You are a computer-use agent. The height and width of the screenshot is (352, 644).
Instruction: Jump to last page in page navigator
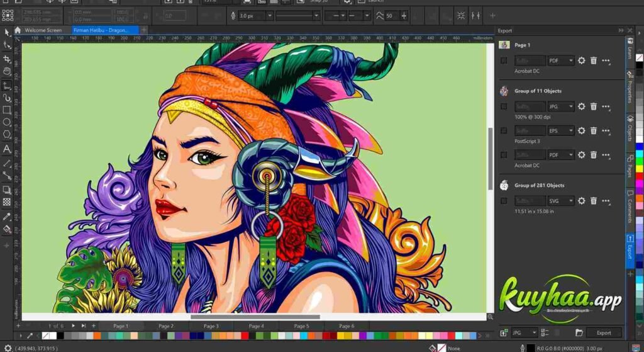pyautogui.click(x=84, y=326)
